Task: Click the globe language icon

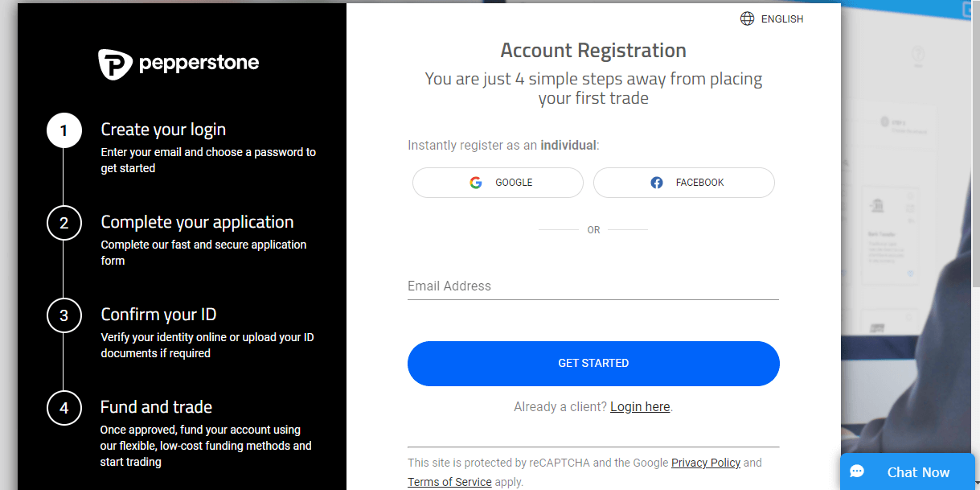Action: (748, 19)
